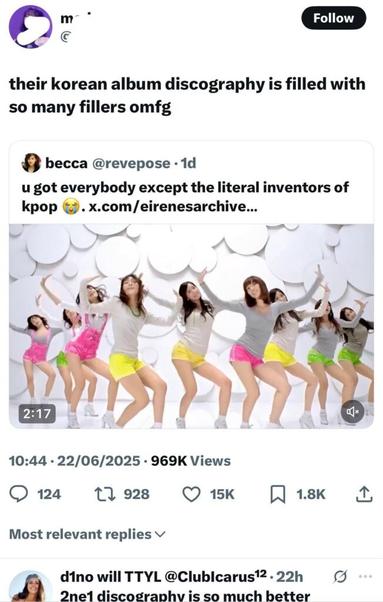383x602 pixels.
Task: Open share menu with upload arrow icon
Action: pos(364,494)
